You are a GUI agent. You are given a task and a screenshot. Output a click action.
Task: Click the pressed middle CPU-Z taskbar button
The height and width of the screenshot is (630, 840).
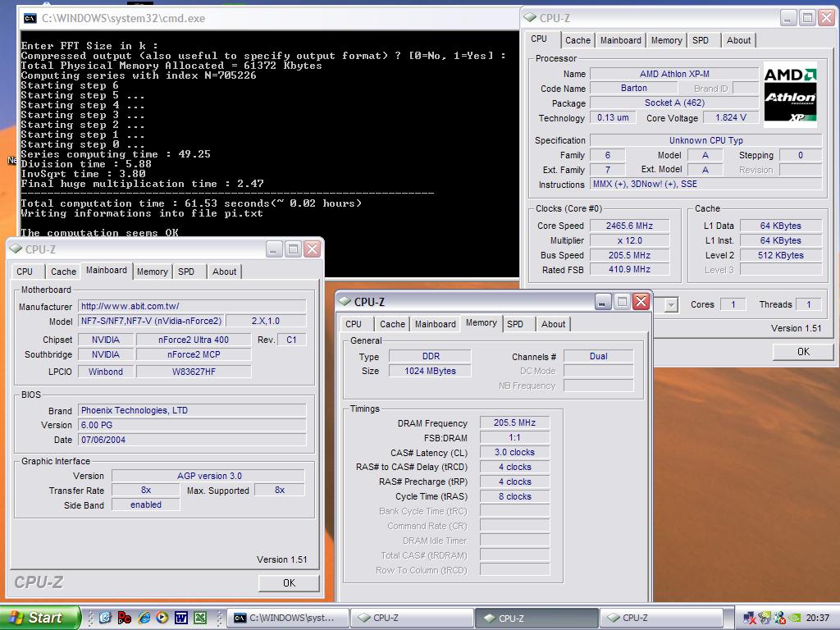click(536, 619)
